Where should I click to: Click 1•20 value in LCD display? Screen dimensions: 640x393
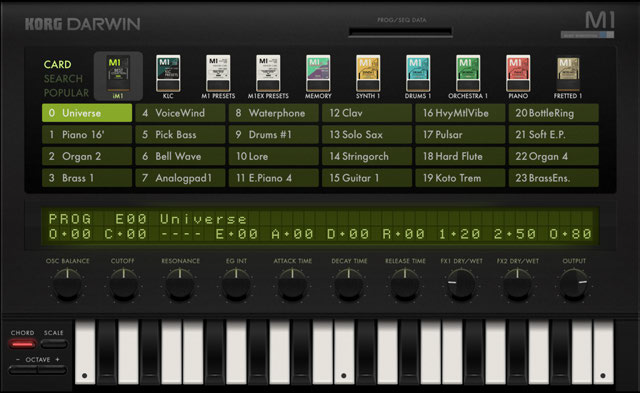tap(460, 234)
